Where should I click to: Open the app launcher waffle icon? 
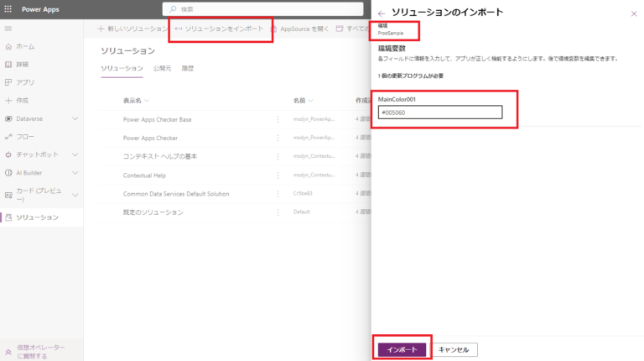click(x=8, y=9)
